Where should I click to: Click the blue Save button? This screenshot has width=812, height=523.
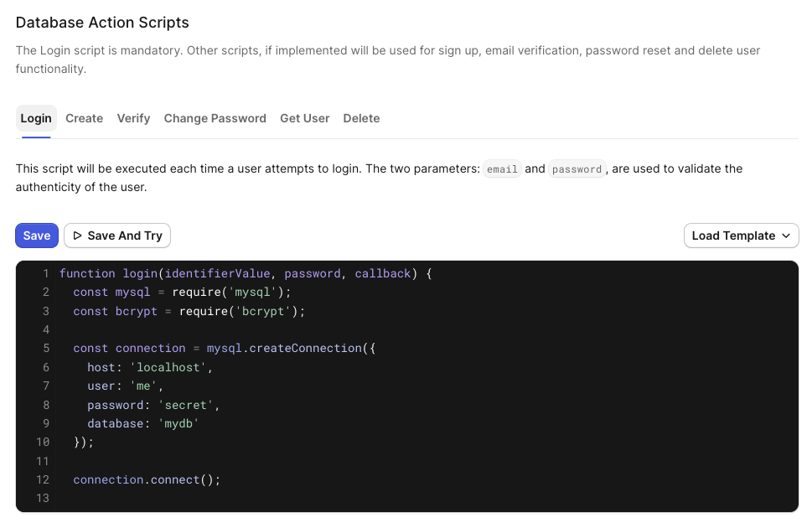tap(37, 236)
